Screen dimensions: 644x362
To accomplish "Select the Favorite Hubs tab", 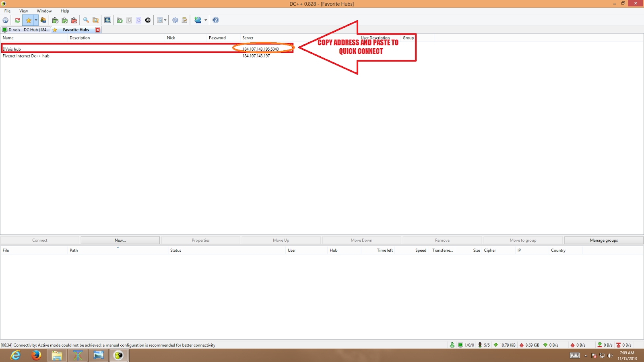I will coord(76,30).
